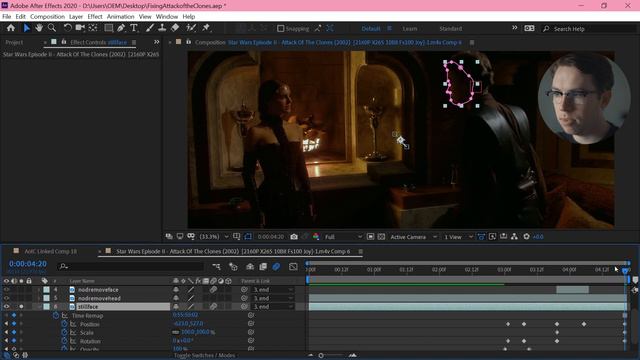Select the Zoom magnifier tool
640x360 pixels.
[52, 28]
